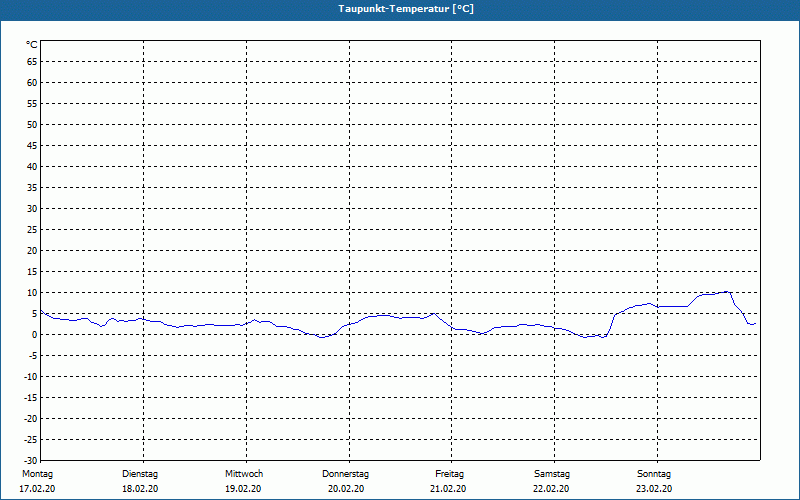Click the 'Dienstag' day label

click(140, 474)
